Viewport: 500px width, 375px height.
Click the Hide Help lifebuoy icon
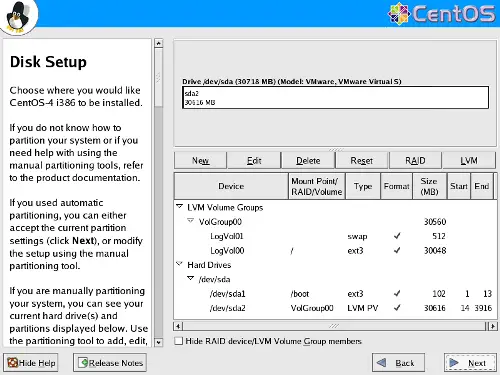pos(13,363)
